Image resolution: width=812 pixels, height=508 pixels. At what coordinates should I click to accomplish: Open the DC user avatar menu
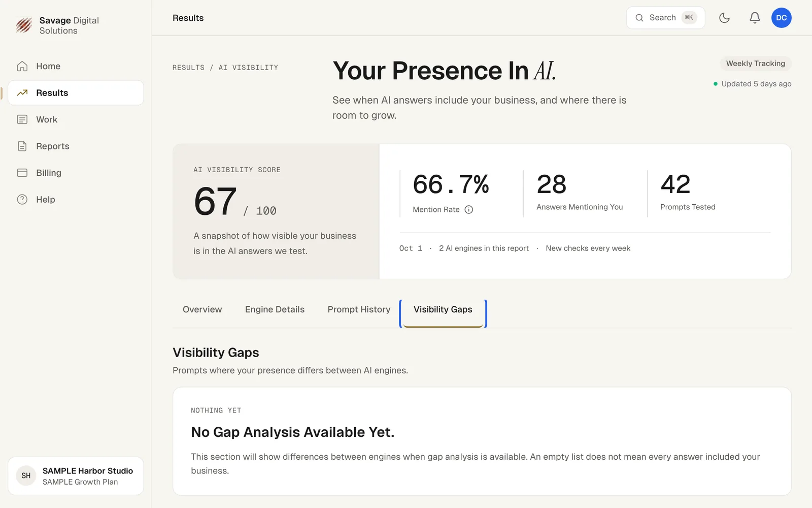(x=781, y=18)
